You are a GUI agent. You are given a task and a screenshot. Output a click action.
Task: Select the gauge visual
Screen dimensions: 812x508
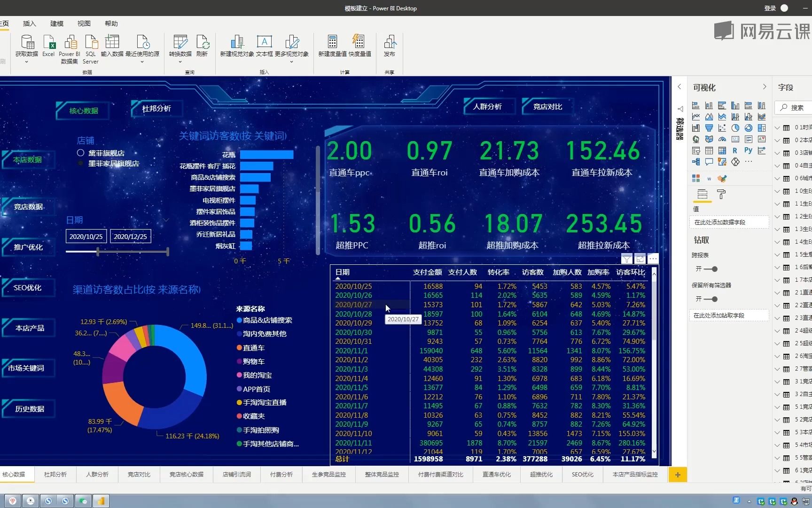(722, 139)
